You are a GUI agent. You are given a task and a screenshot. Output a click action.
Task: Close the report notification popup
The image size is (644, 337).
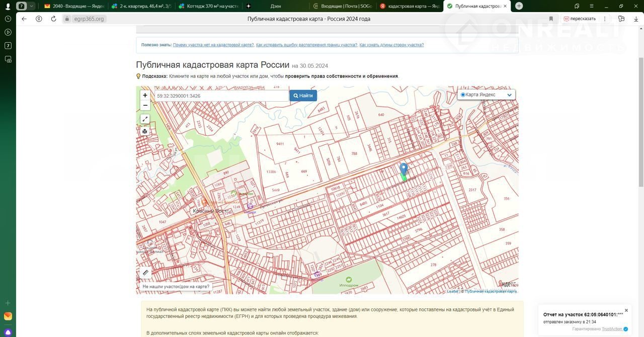(x=626, y=310)
